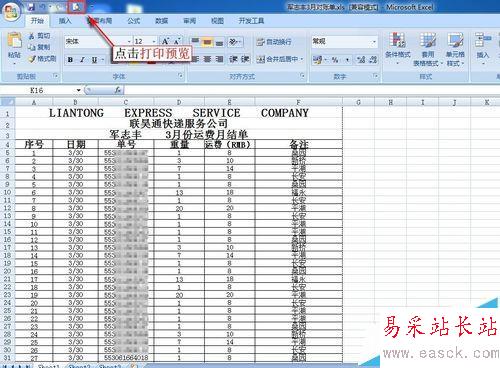The image size is (500, 368).
Task: Apply Percent Style with the % icon
Action: pos(335,60)
